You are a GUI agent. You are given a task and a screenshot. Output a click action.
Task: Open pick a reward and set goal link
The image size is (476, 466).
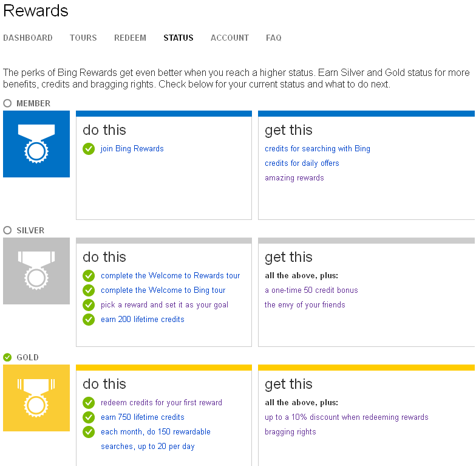point(165,305)
